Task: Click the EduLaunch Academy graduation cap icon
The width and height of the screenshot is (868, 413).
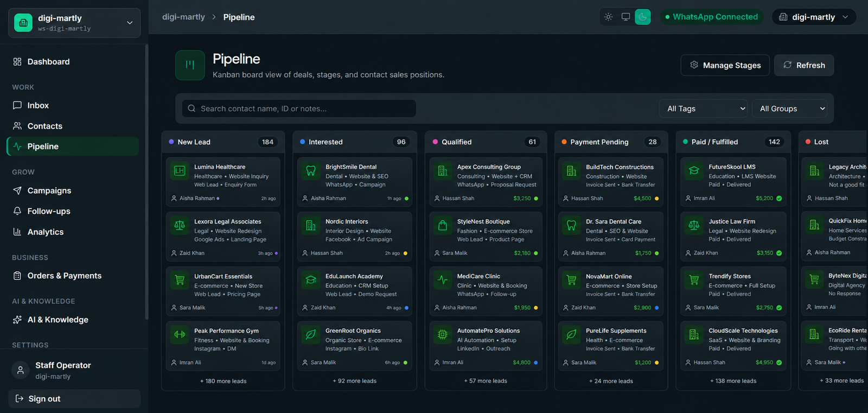Action: [311, 280]
